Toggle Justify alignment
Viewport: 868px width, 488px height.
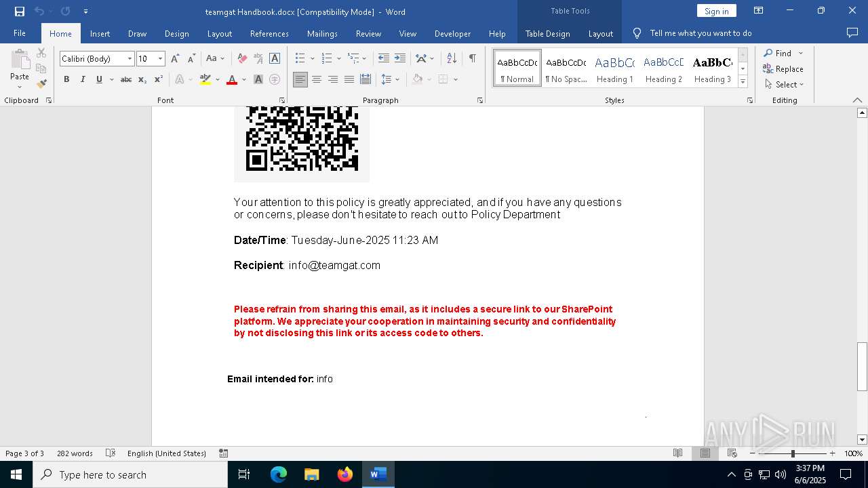(349, 79)
